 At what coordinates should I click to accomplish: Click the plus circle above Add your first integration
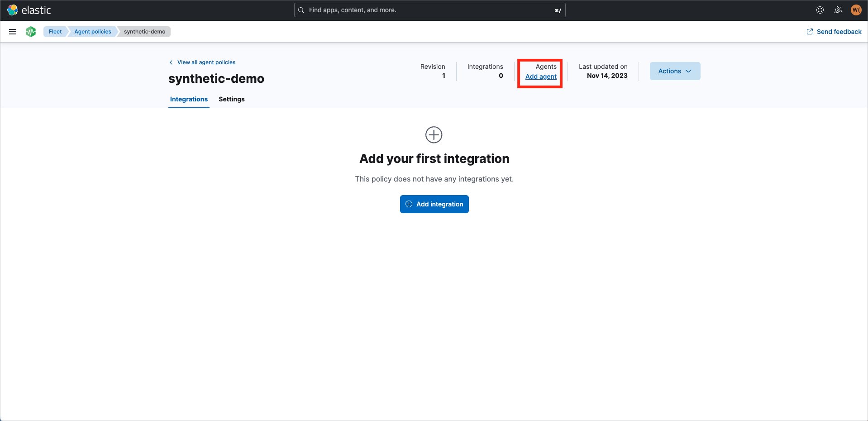click(434, 134)
